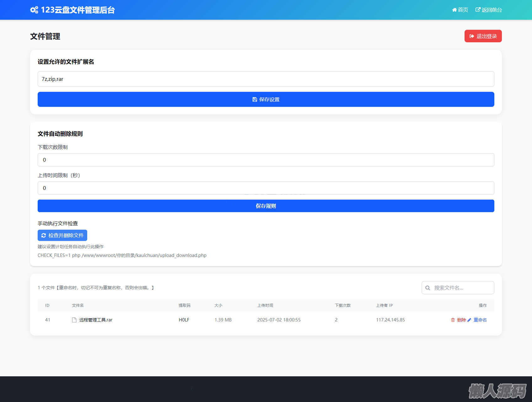532x402 pixels.
Task: Click the gears icon beside the site title
Action: 34,10
